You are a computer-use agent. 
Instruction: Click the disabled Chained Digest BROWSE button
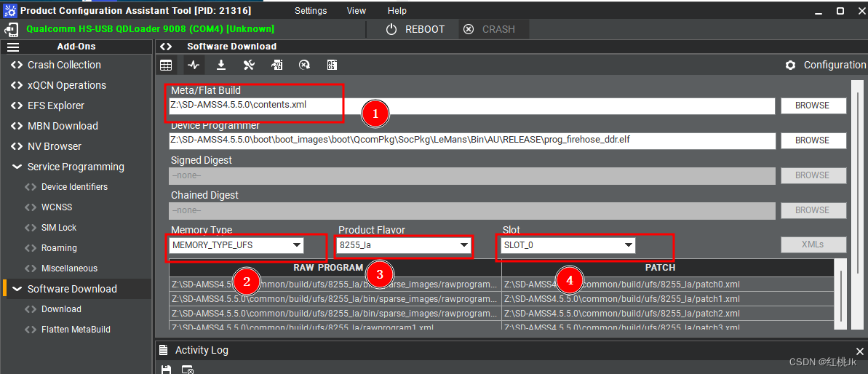813,210
